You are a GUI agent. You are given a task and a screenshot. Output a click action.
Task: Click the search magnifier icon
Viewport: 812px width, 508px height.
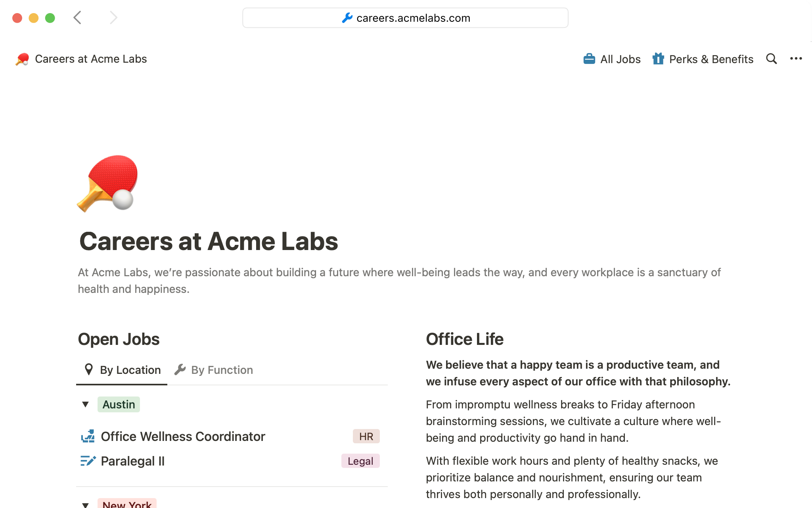771,59
